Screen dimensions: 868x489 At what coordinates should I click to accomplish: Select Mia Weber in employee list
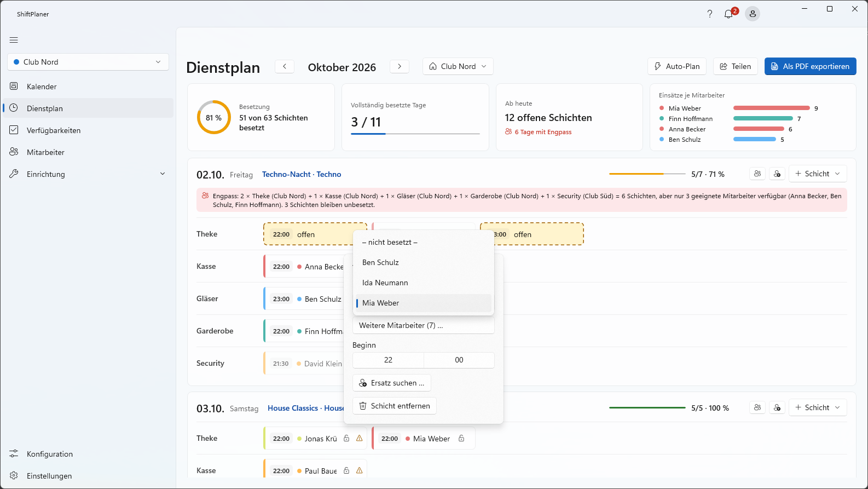[x=424, y=303]
